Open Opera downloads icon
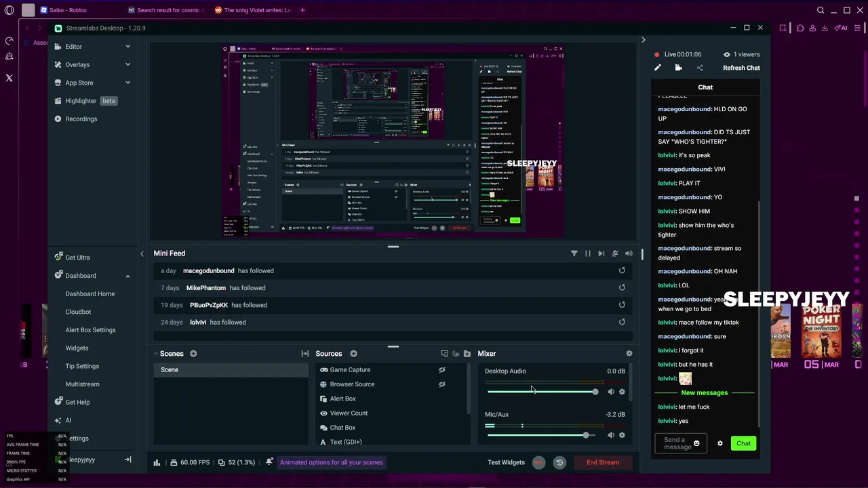This screenshot has width=868, height=488. click(x=825, y=28)
